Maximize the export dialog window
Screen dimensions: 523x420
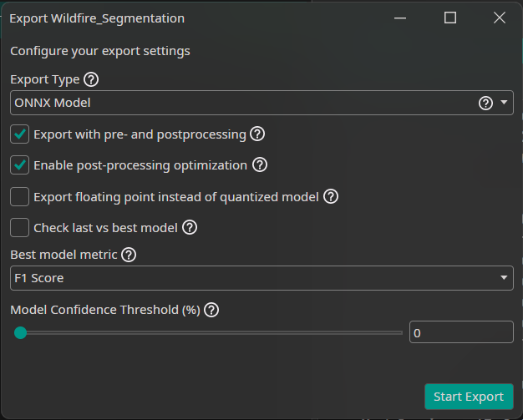(x=450, y=18)
